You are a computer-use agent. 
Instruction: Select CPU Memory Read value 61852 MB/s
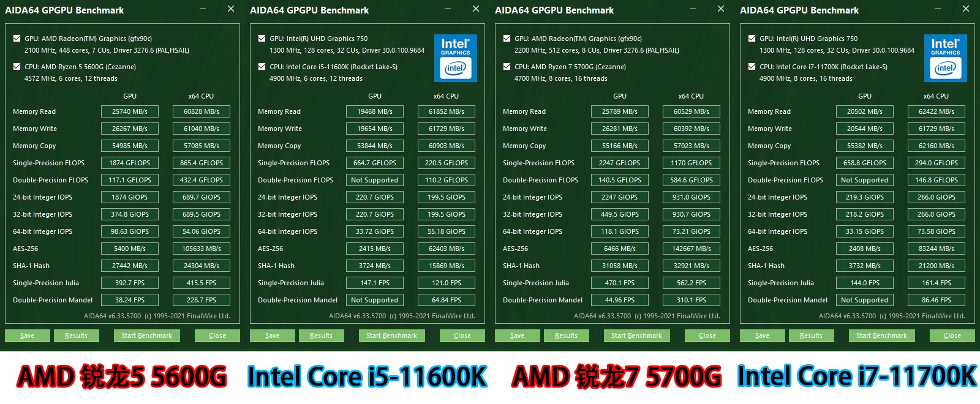[447, 111]
